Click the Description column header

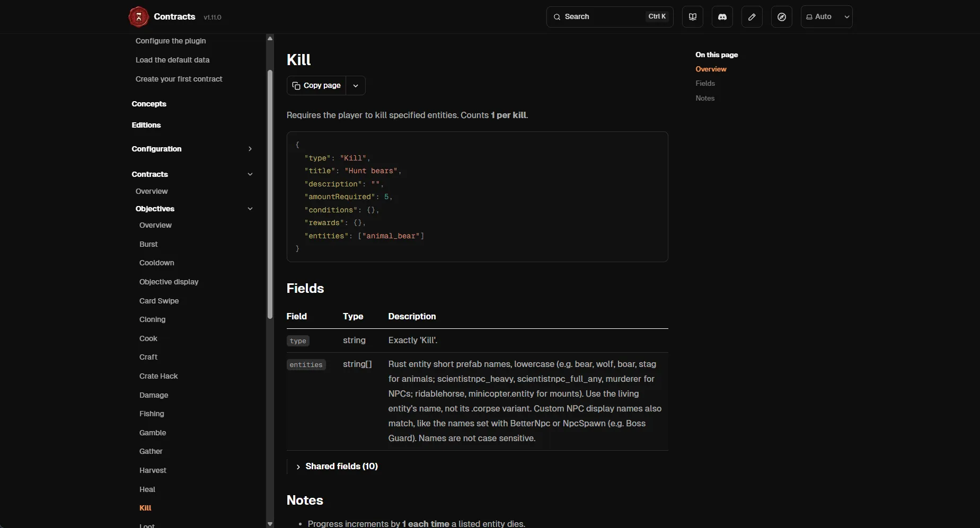(412, 317)
